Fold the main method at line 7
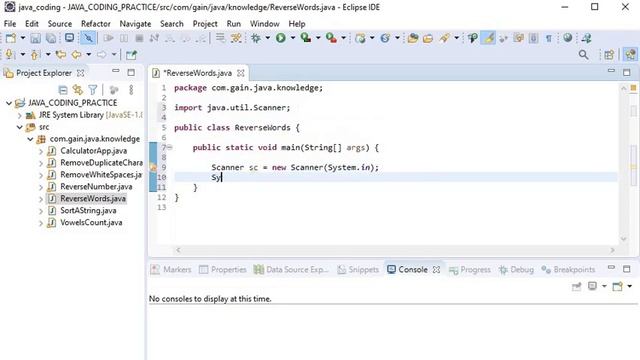Image resolution: width=640 pixels, height=360 pixels. (170, 147)
